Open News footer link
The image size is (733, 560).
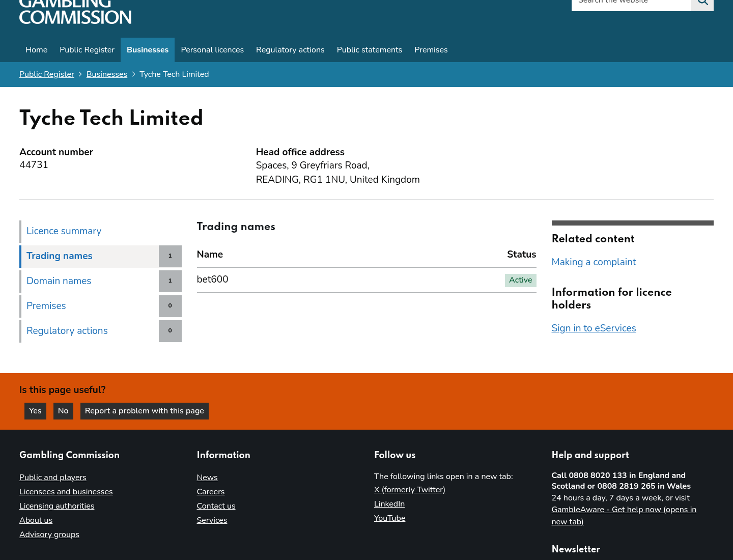pyautogui.click(x=207, y=478)
